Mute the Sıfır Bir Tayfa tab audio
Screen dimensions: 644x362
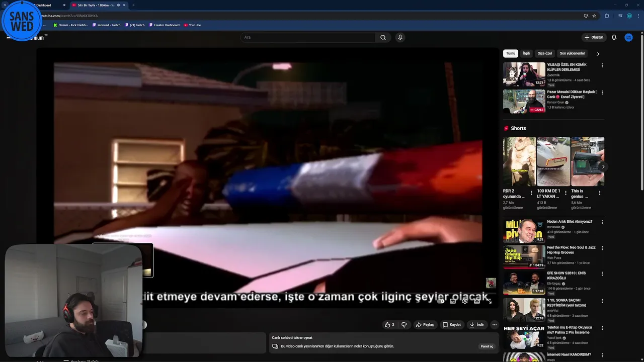click(x=118, y=5)
